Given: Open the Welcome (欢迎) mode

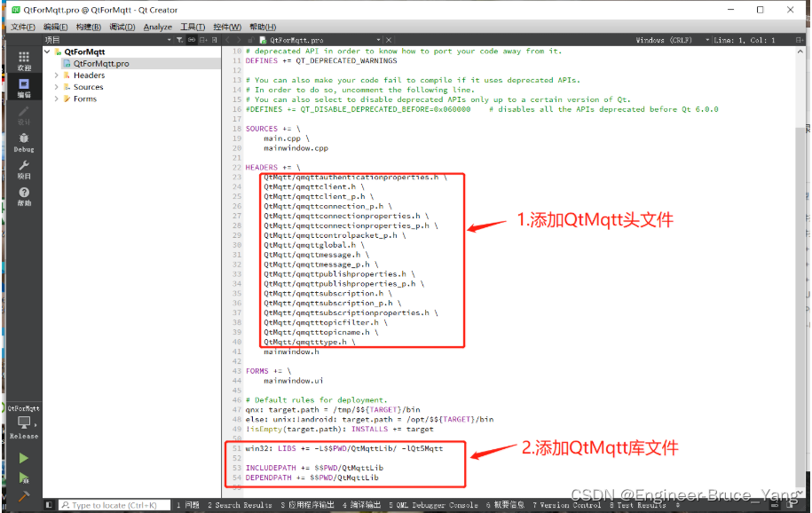Looking at the screenshot, I should point(24,60).
